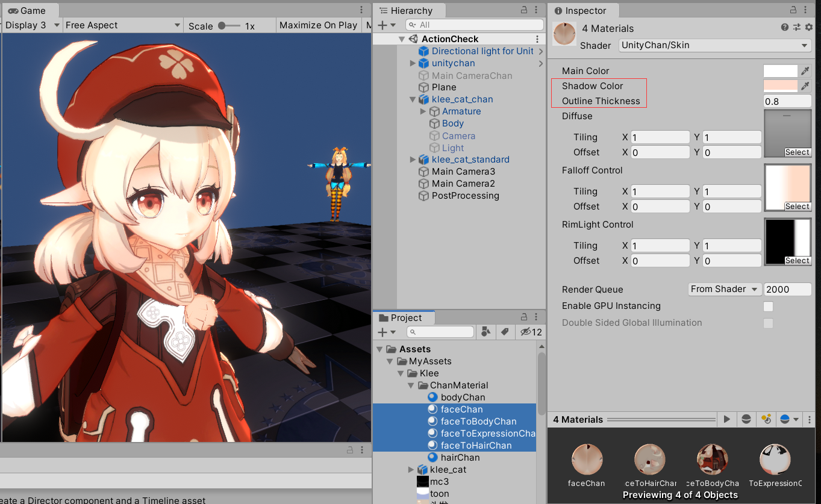Change the preview mesh shape

click(x=746, y=419)
